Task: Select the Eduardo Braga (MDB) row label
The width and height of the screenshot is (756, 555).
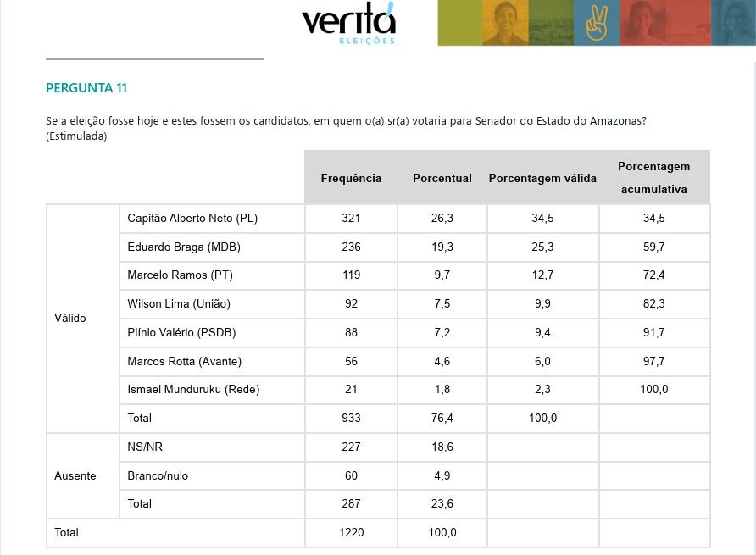Action: click(184, 247)
